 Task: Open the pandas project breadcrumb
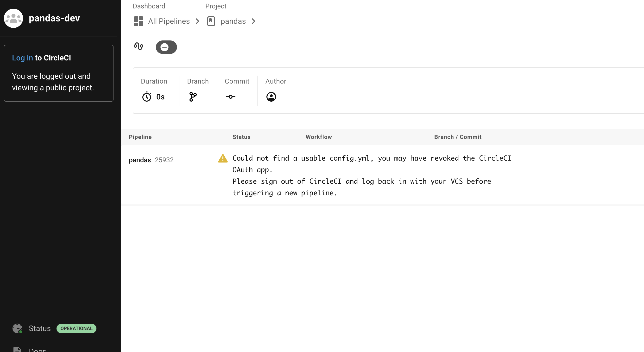point(233,21)
